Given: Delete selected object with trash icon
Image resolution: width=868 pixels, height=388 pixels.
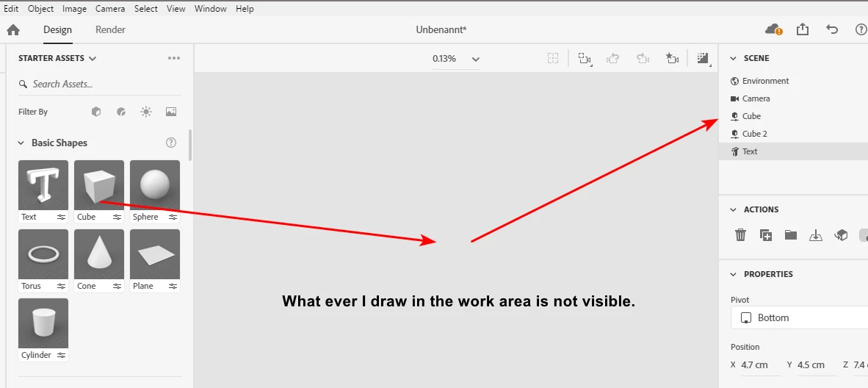Looking at the screenshot, I should (741, 235).
